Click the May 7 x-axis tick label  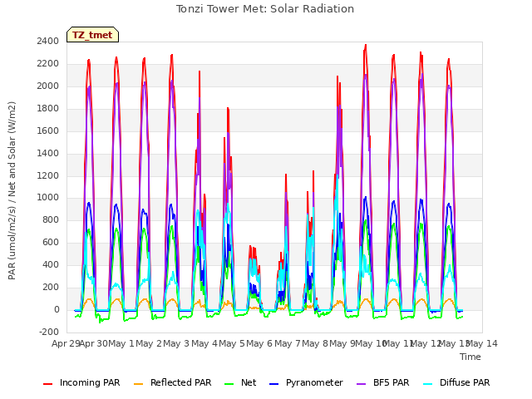288,343
